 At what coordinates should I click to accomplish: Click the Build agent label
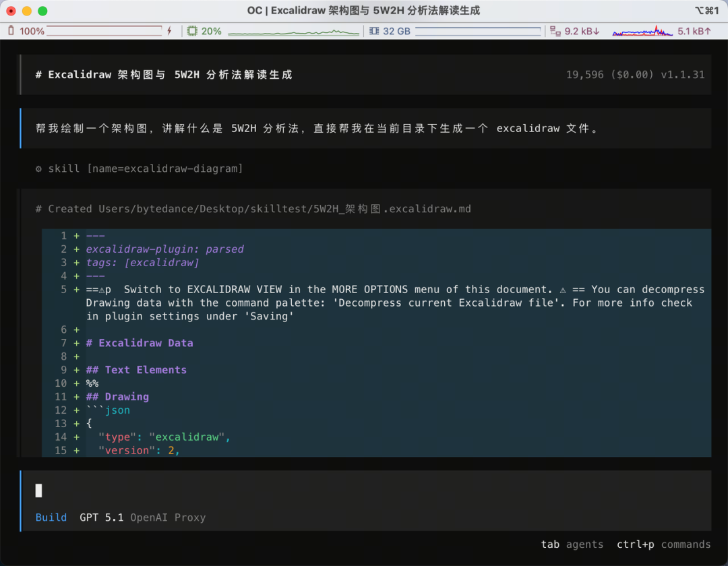click(51, 517)
